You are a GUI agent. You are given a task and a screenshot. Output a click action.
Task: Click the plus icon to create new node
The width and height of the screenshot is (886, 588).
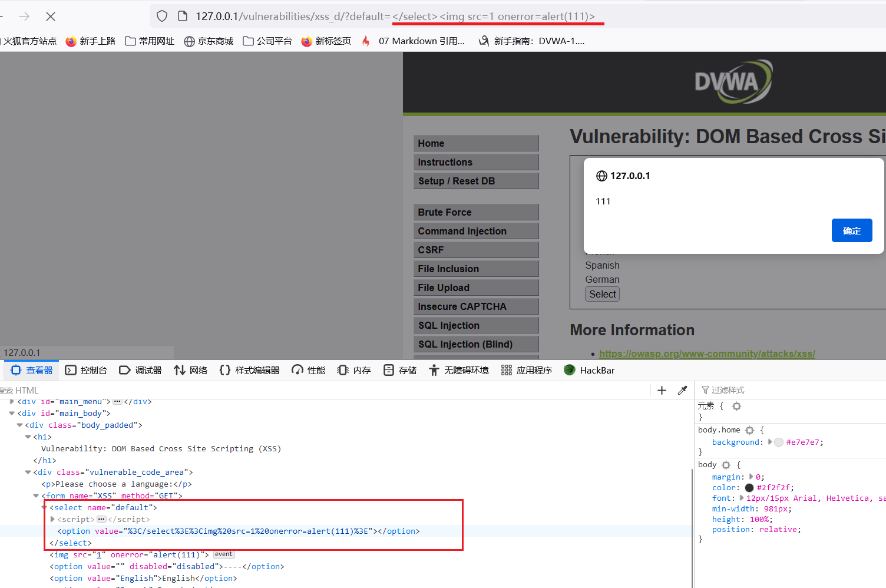click(662, 390)
